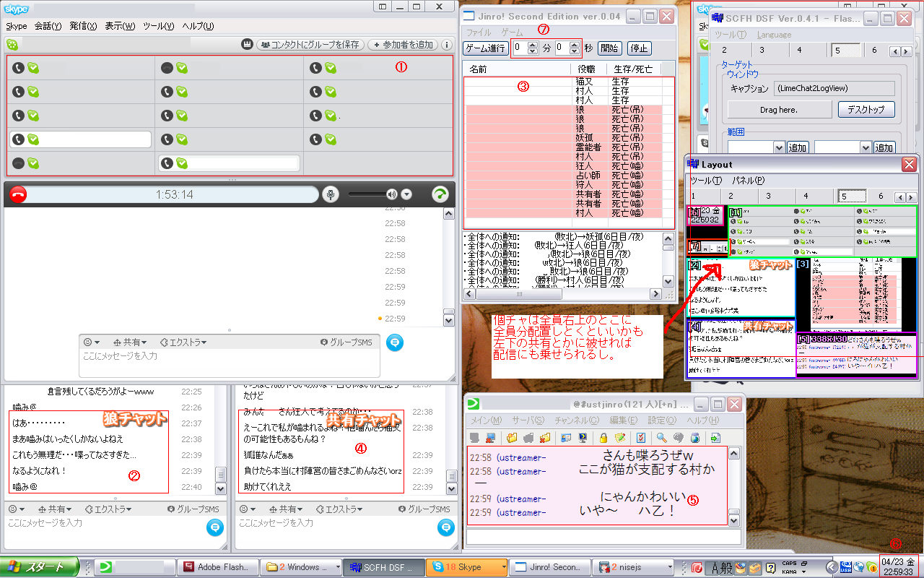
Task: Click the notepad with pencil icon in LimeChat
Action: tap(619, 438)
